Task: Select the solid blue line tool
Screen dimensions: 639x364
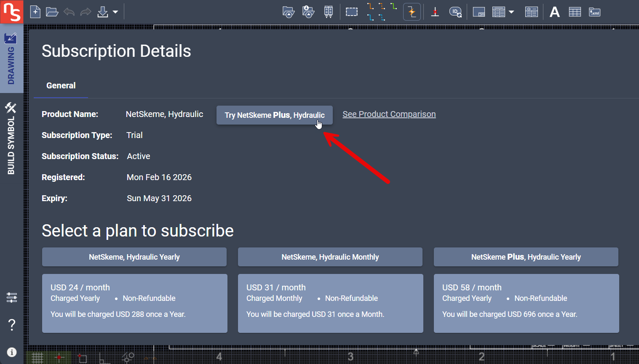Action: (370, 17)
